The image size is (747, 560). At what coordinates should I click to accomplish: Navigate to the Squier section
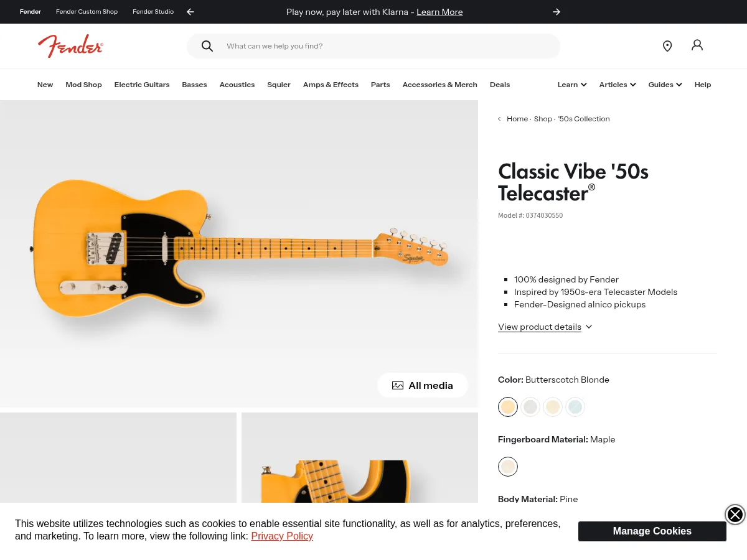tap(279, 85)
